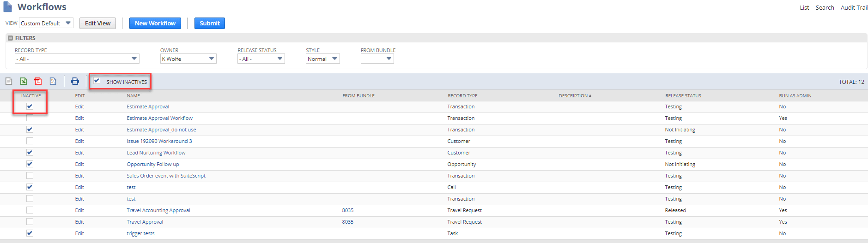The width and height of the screenshot is (868, 243).
Task: Open the View dropdown showing Custom Default
Action: coord(46,23)
